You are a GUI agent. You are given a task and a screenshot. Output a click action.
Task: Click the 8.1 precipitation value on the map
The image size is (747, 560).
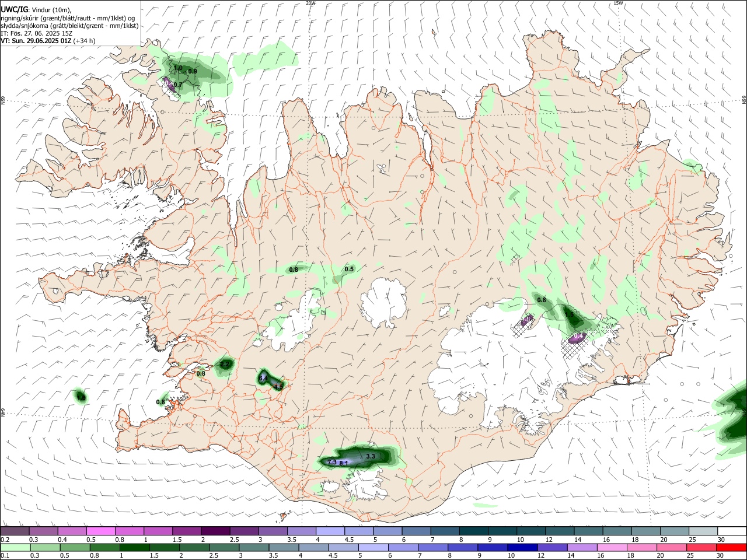coord(344,463)
